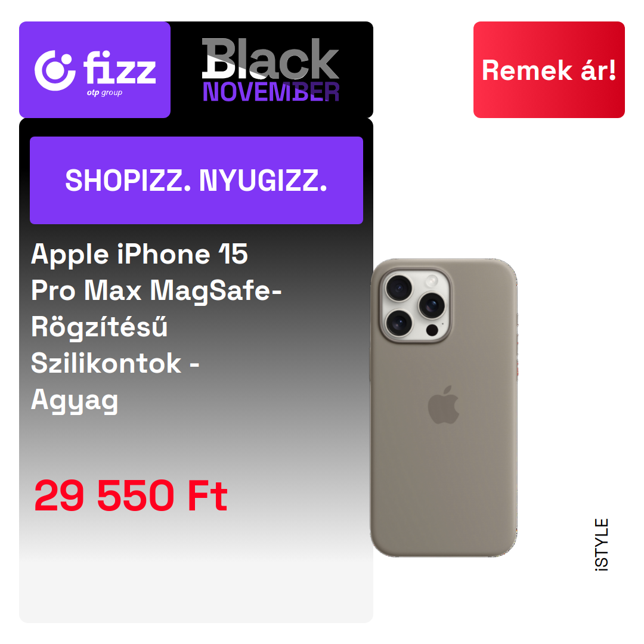The width and height of the screenshot is (644, 644).
Task: Click the red Remek ár! badge
Action: (549, 70)
